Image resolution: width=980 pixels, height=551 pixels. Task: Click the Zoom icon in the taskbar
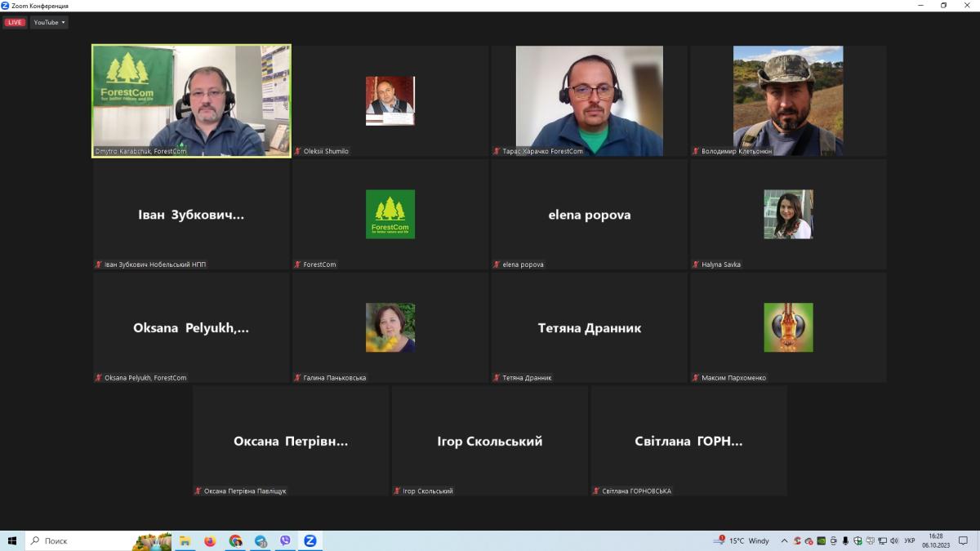point(310,540)
